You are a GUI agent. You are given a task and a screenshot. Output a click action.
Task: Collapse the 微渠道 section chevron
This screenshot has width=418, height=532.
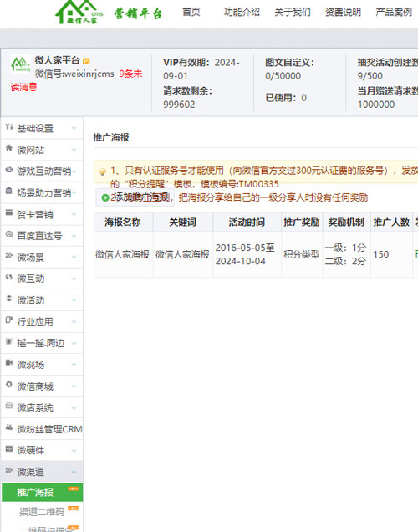(74, 472)
